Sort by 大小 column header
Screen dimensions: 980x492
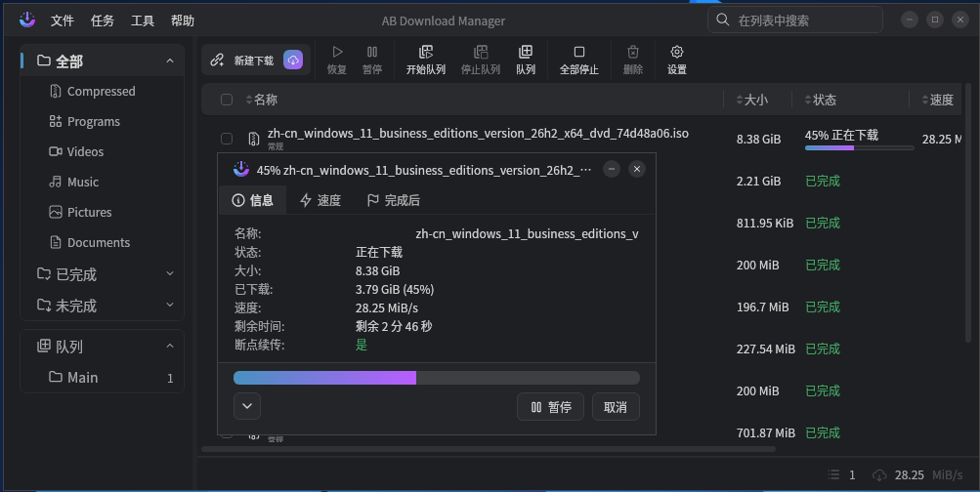pos(752,100)
